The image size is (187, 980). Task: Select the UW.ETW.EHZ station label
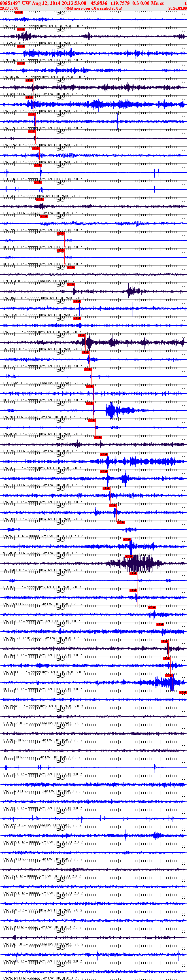[x=42, y=315]
